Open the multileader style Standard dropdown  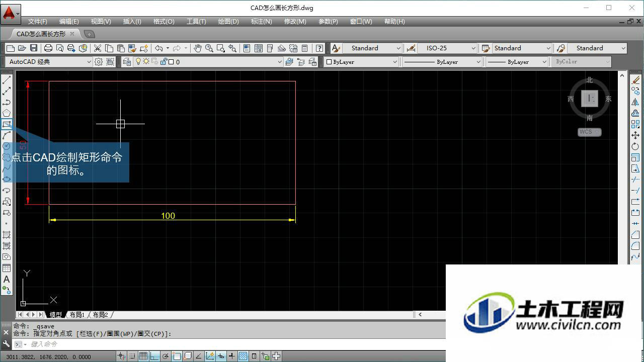point(623,48)
